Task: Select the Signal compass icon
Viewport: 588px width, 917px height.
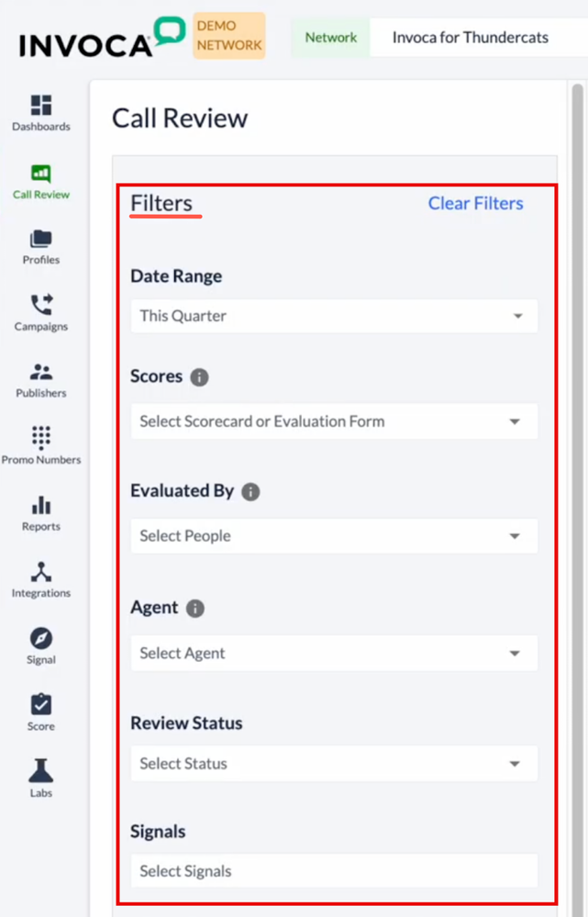Action: (x=41, y=639)
